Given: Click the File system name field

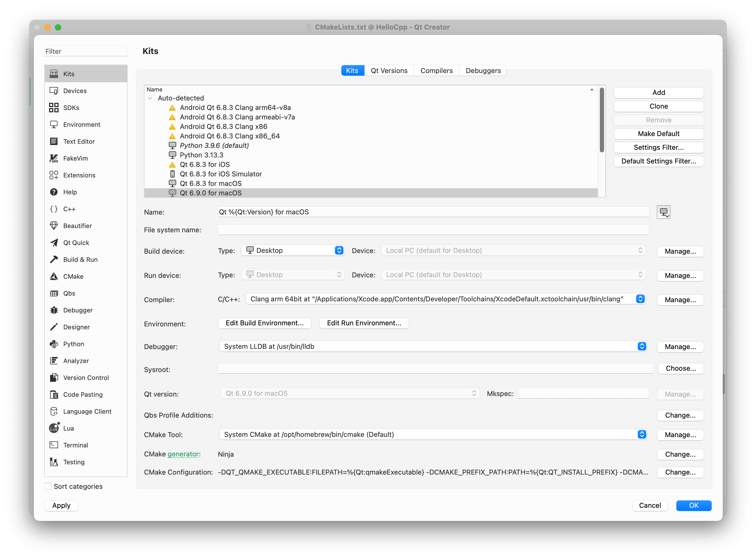Looking at the screenshot, I should 433,229.
